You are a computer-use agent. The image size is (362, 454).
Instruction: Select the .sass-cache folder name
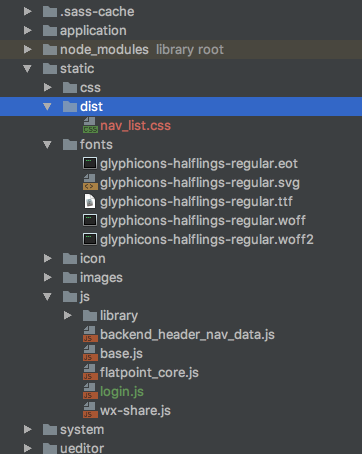pos(97,12)
